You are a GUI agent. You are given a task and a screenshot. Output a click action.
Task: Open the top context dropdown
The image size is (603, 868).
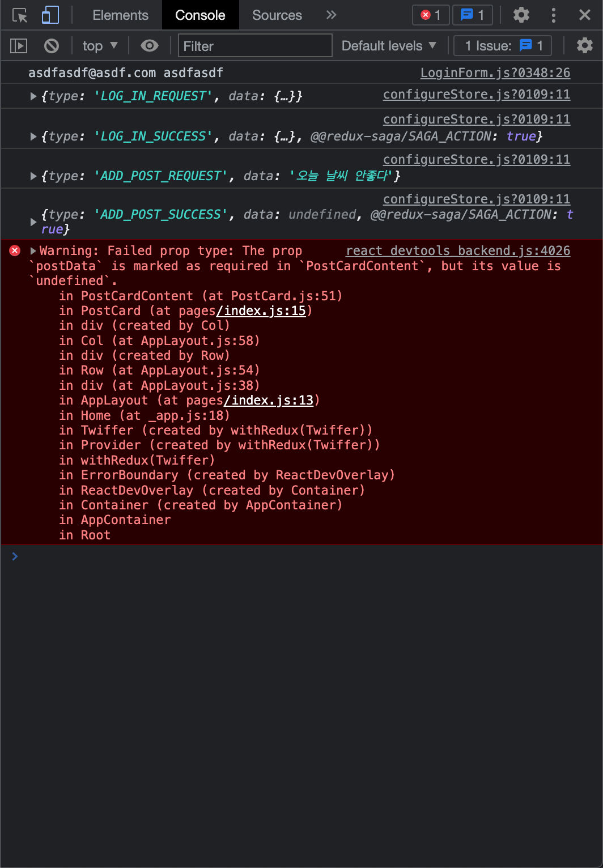(100, 46)
